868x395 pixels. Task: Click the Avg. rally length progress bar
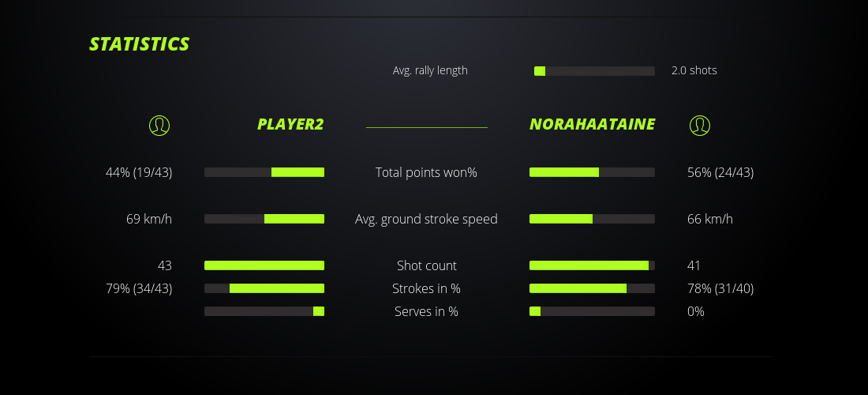click(x=594, y=71)
